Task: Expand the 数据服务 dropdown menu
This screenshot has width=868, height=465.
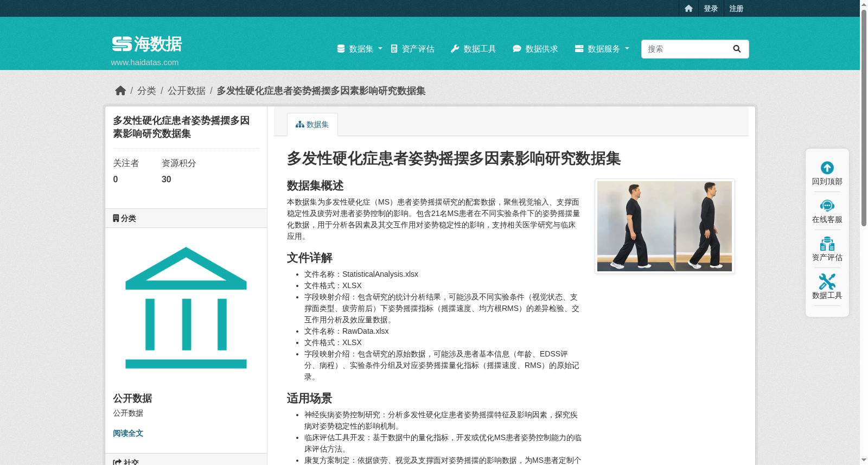Action: pos(602,49)
